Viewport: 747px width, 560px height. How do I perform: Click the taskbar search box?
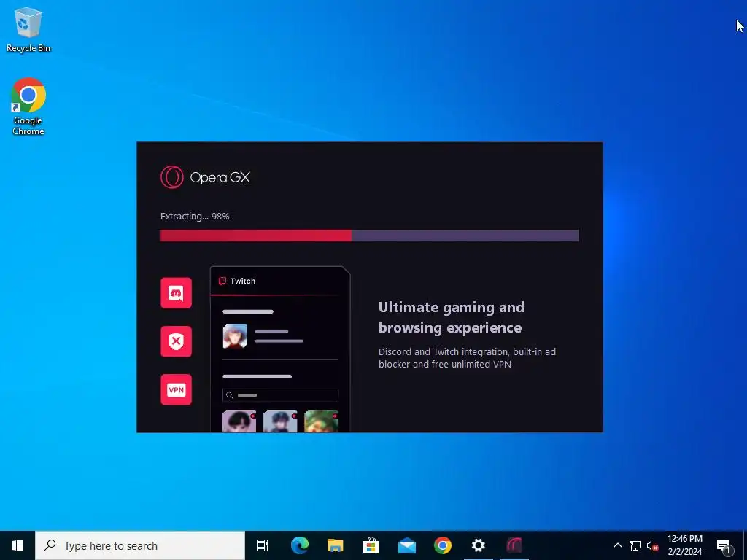[140, 545]
